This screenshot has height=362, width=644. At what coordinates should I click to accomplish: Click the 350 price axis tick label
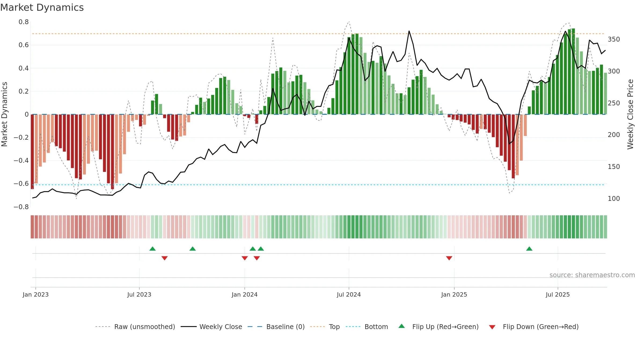pyautogui.click(x=614, y=39)
